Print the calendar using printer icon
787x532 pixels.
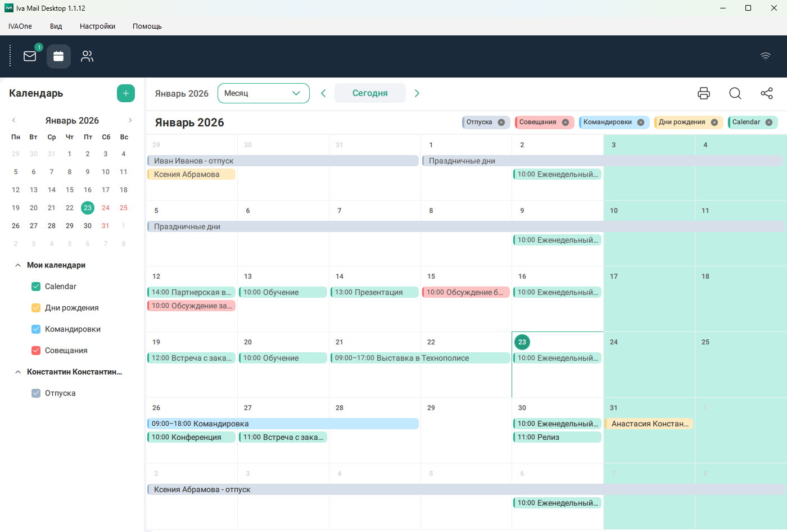click(704, 93)
